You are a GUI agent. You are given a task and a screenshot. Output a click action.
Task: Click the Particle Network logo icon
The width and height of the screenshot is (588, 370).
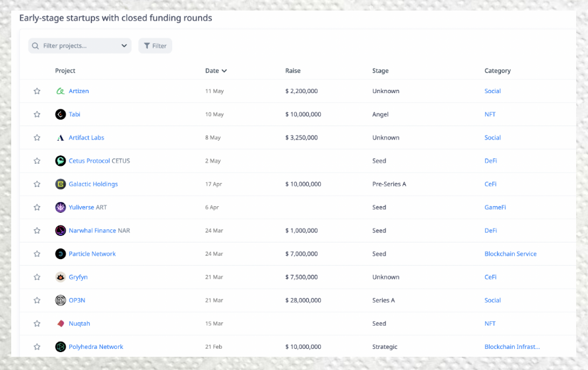tap(60, 254)
